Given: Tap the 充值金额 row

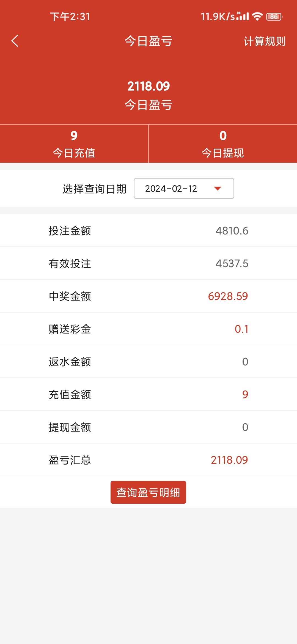Looking at the screenshot, I should point(148,394).
